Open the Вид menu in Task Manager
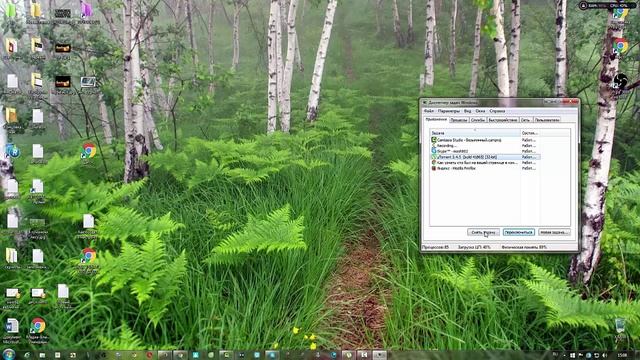This screenshot has height=360, width=640. (x=467, y=111)
